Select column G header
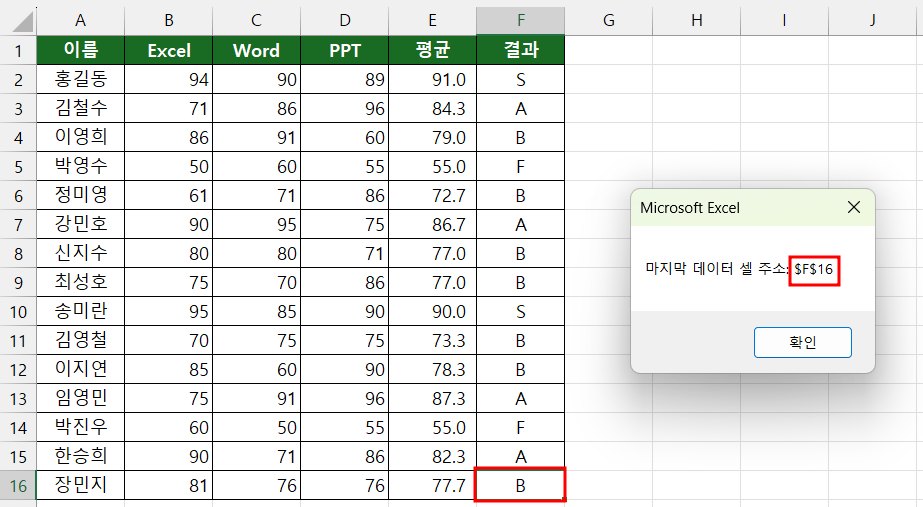 click(609, 21)
